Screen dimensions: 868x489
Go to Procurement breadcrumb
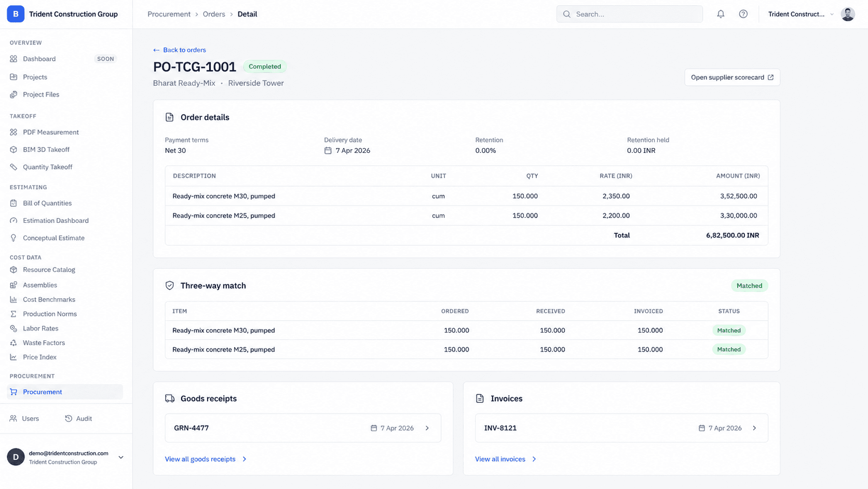tap(169, 14)
